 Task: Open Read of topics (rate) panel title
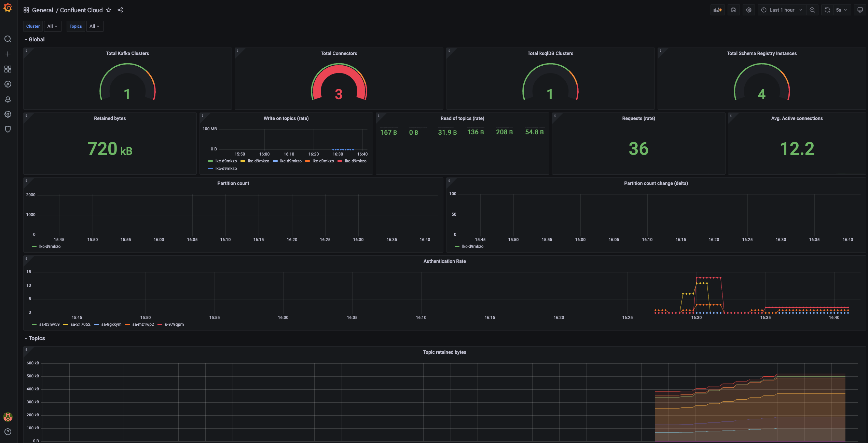point(462,118)
